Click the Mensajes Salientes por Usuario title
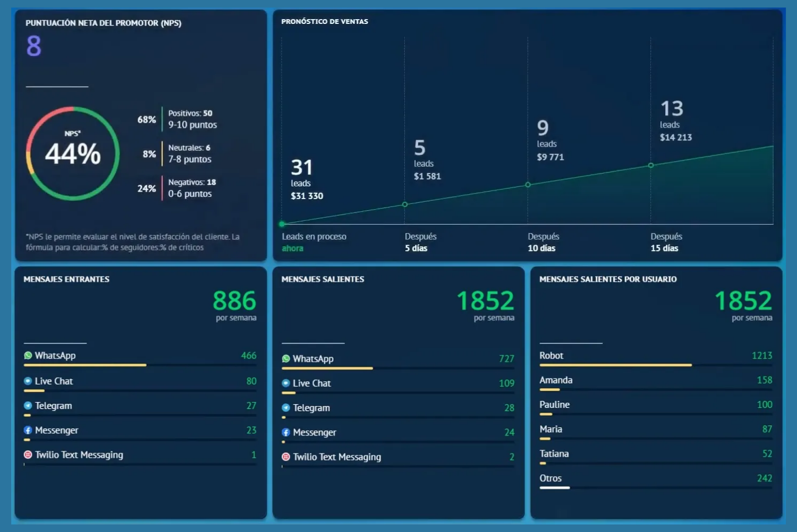 pos(608,279)
